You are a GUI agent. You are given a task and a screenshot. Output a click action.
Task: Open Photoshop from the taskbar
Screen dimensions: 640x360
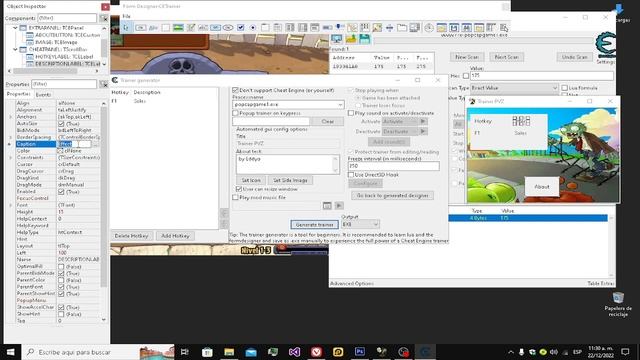coord(360,352)
